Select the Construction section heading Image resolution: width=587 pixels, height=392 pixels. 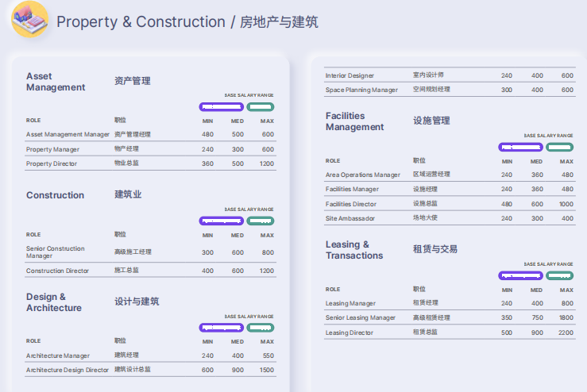(x=55, y=195)
